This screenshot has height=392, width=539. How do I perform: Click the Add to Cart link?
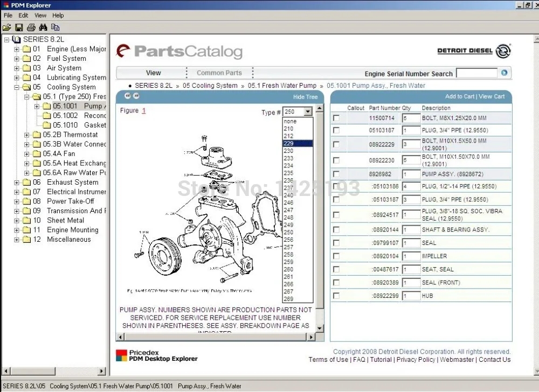point(460,96)
